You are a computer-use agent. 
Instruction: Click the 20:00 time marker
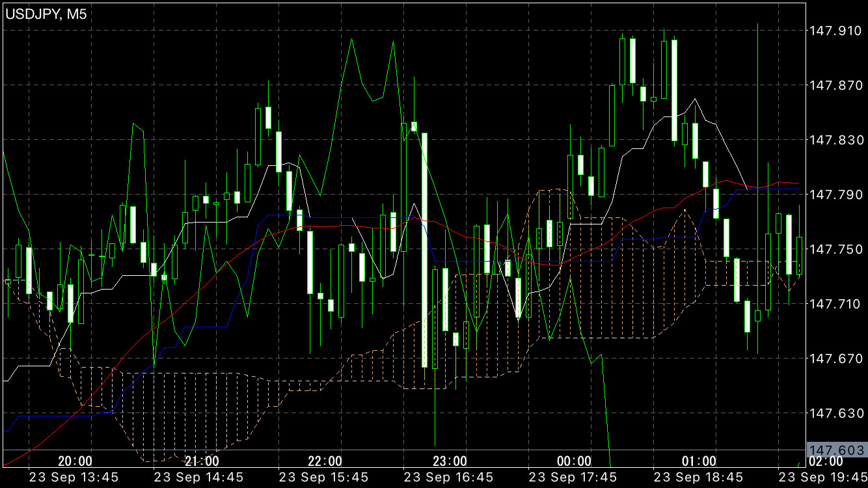75,461
